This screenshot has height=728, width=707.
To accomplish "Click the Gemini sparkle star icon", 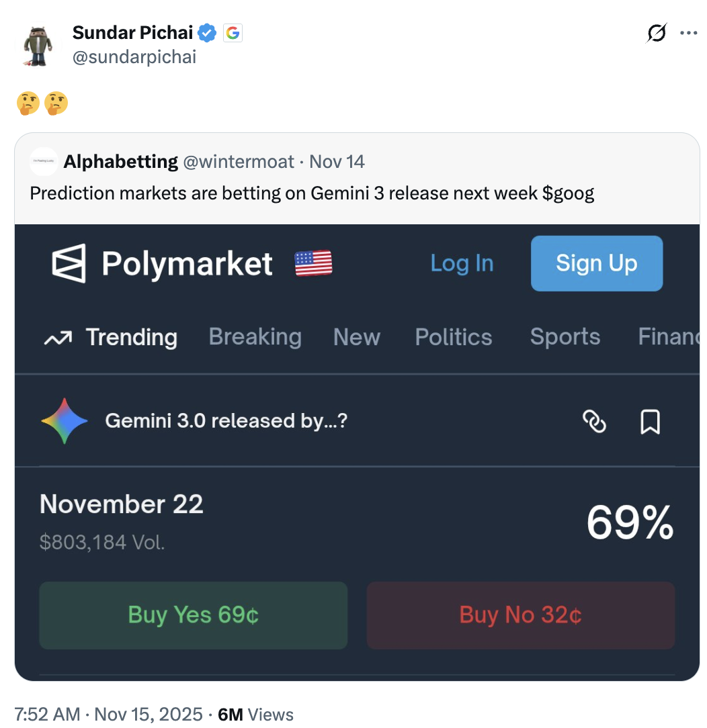I will tap(65, 421).
